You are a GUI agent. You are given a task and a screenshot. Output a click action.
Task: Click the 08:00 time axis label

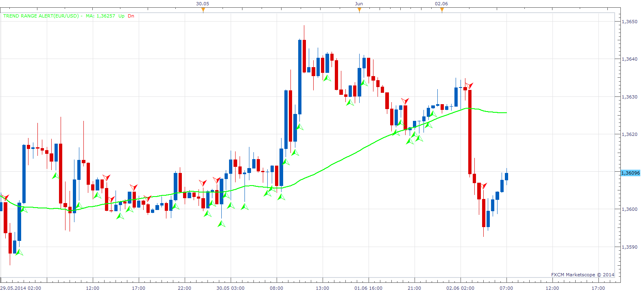click(276, 288)
